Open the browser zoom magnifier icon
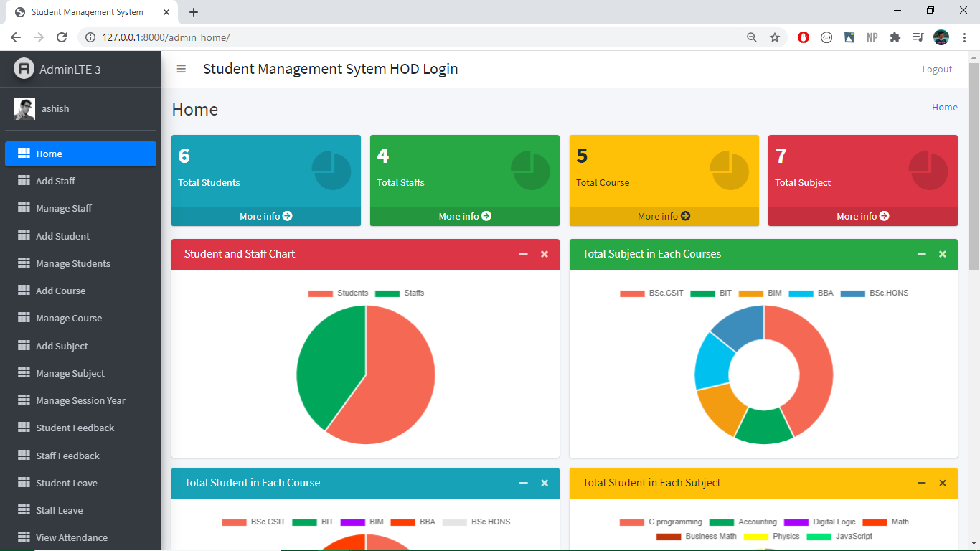 [x=752, y=37]
